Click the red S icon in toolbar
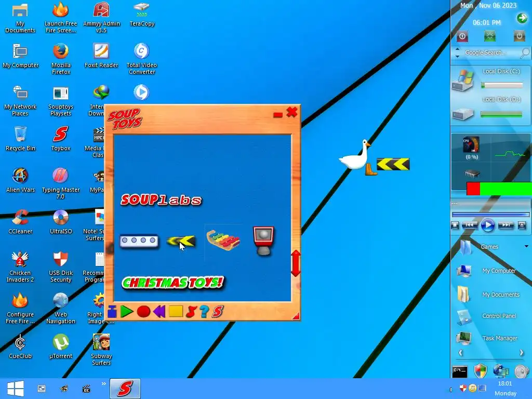The image size is (532, 399). 218,312
